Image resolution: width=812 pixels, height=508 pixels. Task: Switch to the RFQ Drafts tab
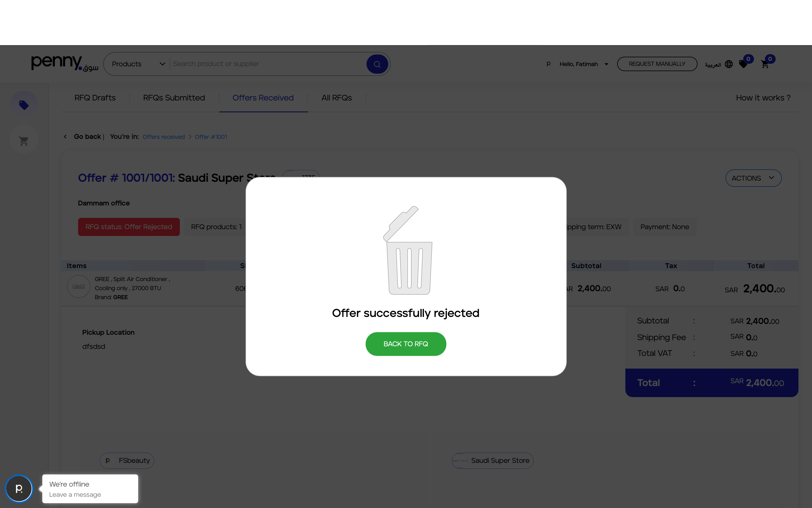pos(95,98)
